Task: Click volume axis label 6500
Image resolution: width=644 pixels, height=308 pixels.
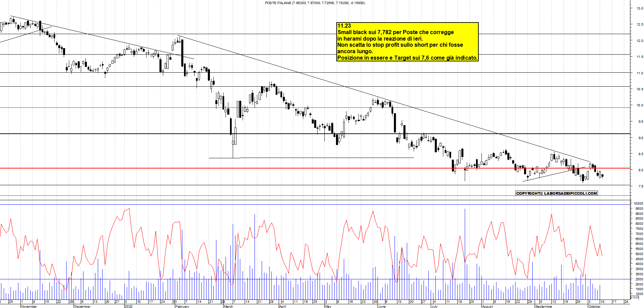Action: (x=639, y=239)
